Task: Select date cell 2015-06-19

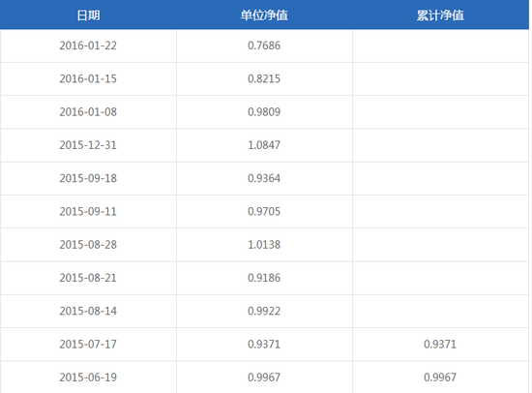Action: (x=88, y=378)
